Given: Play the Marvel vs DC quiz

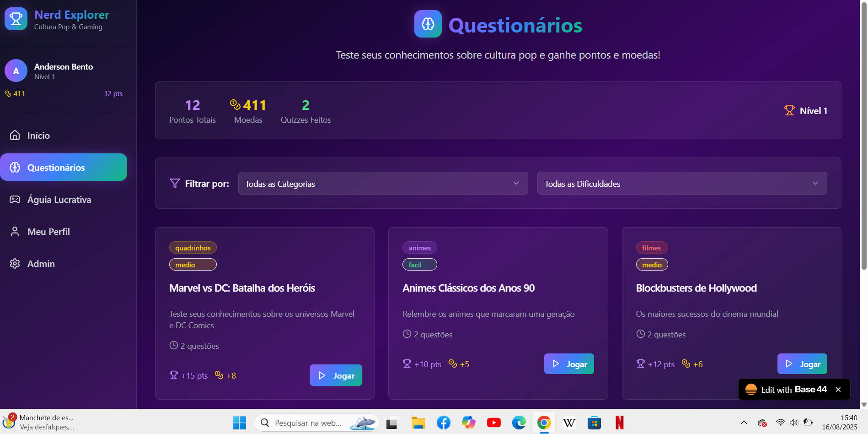Looking at the screenshot, I should (336, 375).
